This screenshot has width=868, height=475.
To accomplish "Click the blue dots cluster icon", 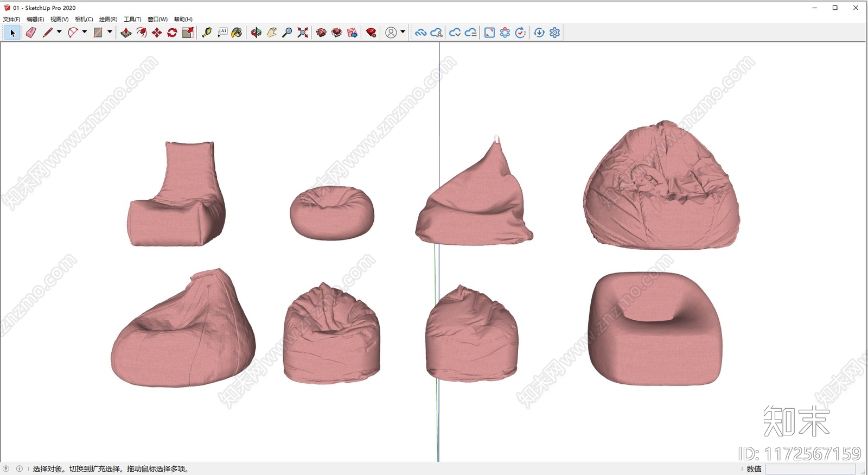I will click(505, 33).
